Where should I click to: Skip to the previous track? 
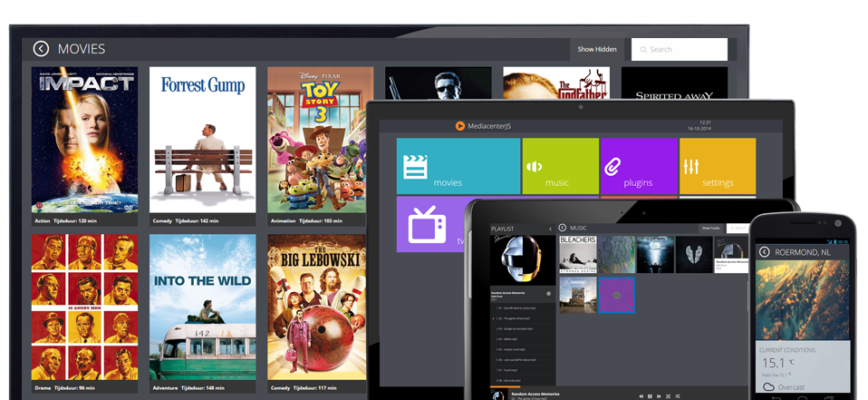641,396
